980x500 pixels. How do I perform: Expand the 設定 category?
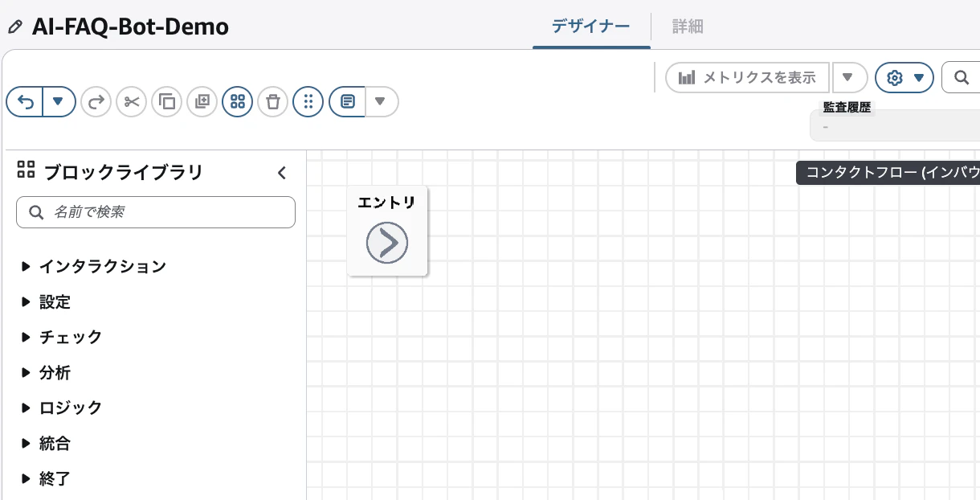47,302
